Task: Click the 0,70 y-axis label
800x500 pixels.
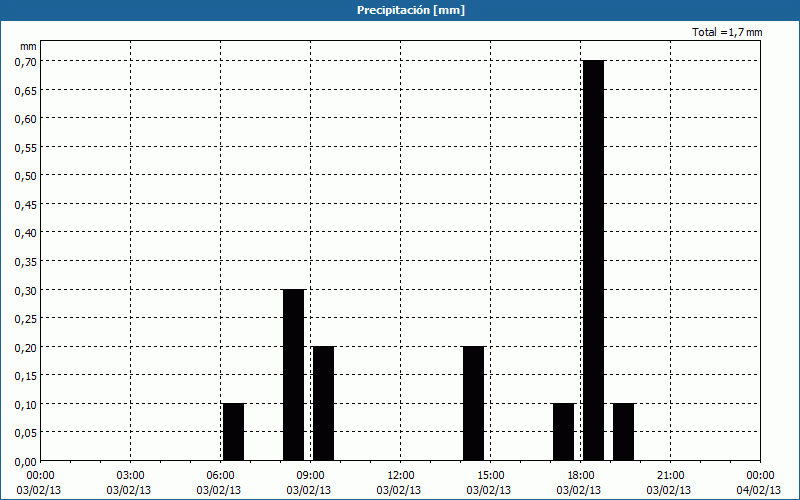Action: click(x=26, y=62)
